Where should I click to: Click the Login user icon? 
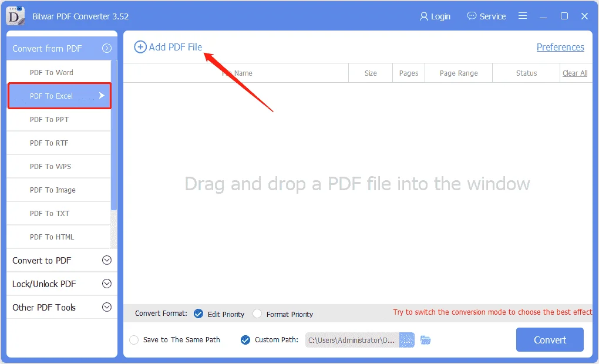coord(423,16)
